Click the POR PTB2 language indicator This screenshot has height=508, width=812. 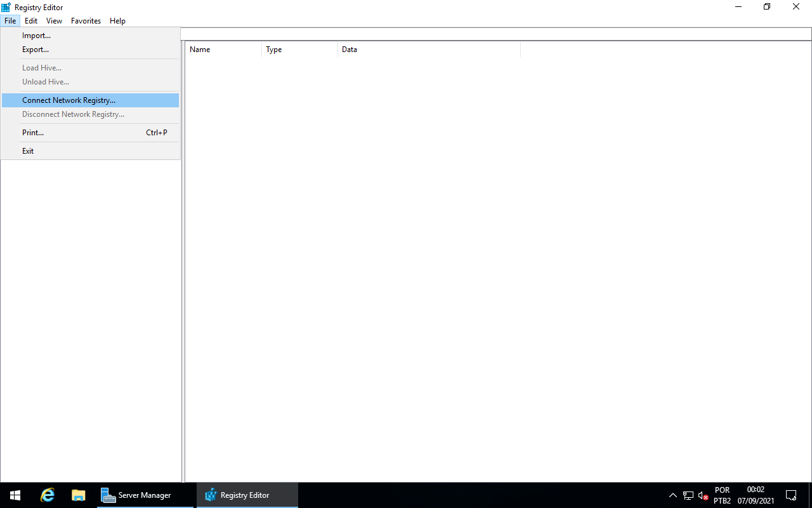[721, 495]
